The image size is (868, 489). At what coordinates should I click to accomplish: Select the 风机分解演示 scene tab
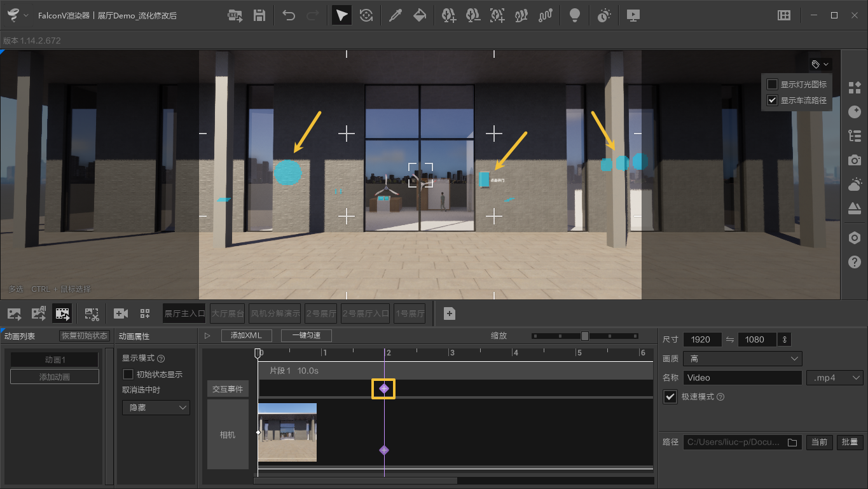[x=275, y=313]
